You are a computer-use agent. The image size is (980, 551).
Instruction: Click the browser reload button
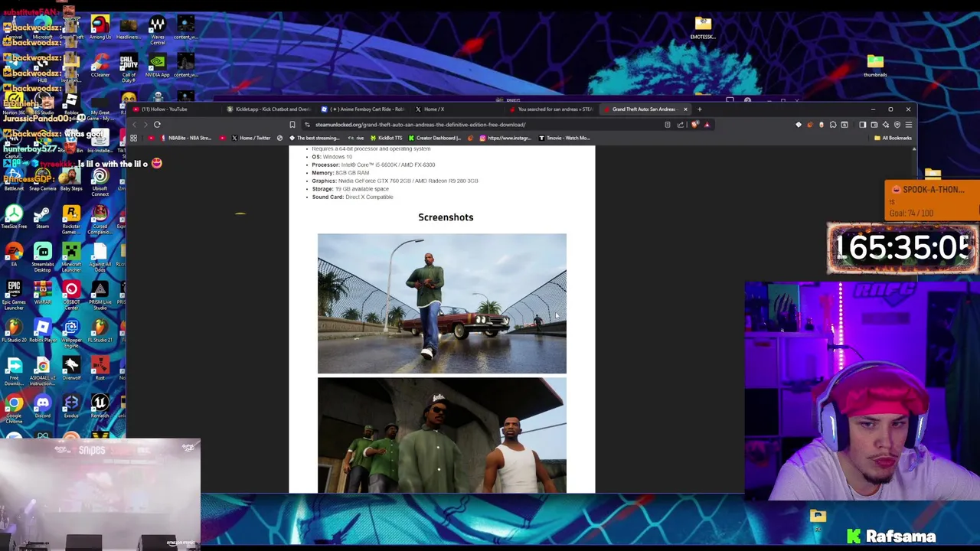(157, 124)
